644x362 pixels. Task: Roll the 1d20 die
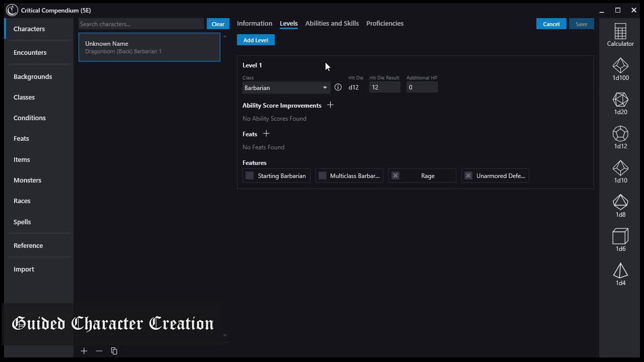tap(620, 103)
